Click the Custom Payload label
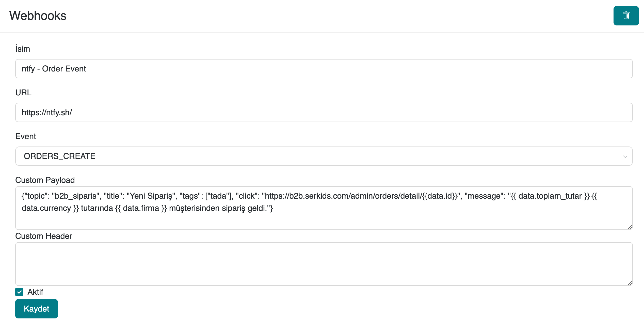644x323 pixels. [x=45, y=180]
